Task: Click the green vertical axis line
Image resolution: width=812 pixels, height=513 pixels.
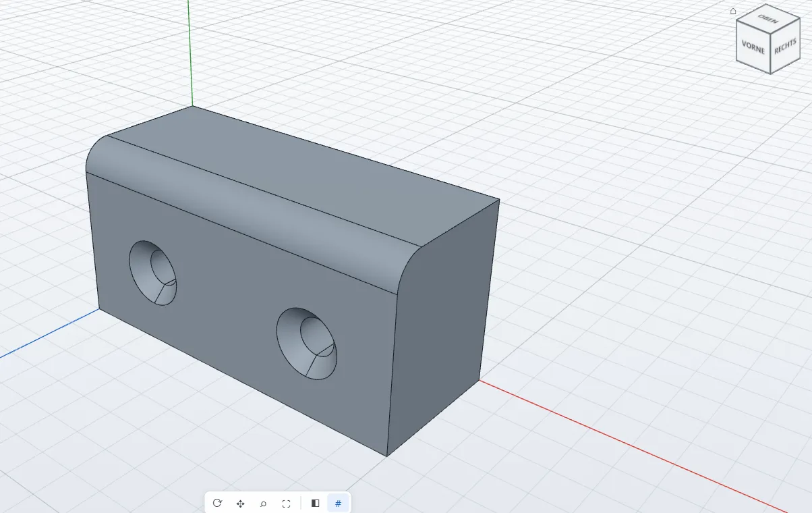Action: [190, 53]
